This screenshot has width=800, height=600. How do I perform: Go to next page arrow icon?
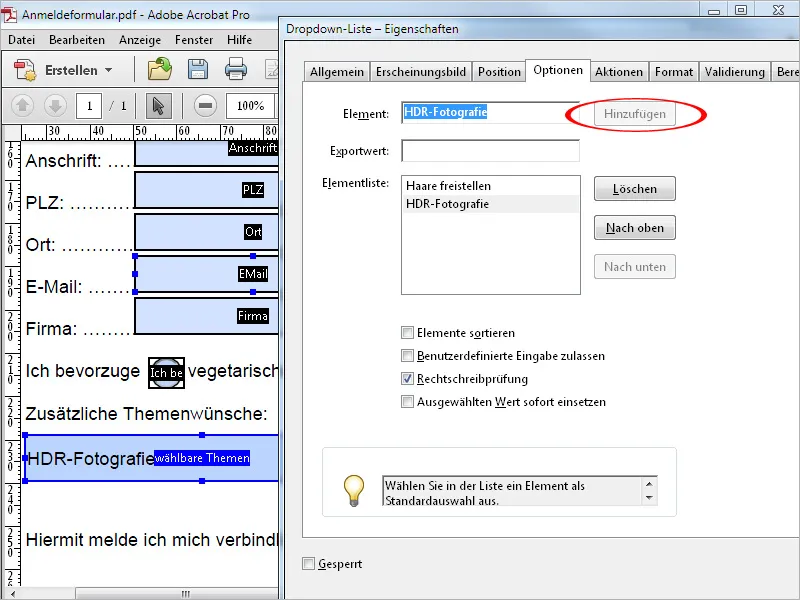pyautogui.click(x=55, y=106)
